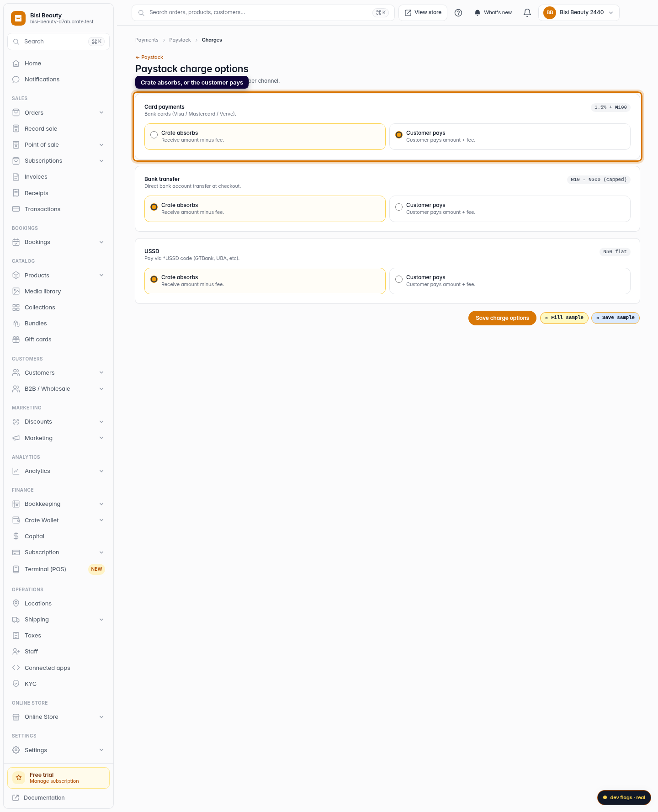Open the Paystack breadcrumb link

tap(180, 40)
